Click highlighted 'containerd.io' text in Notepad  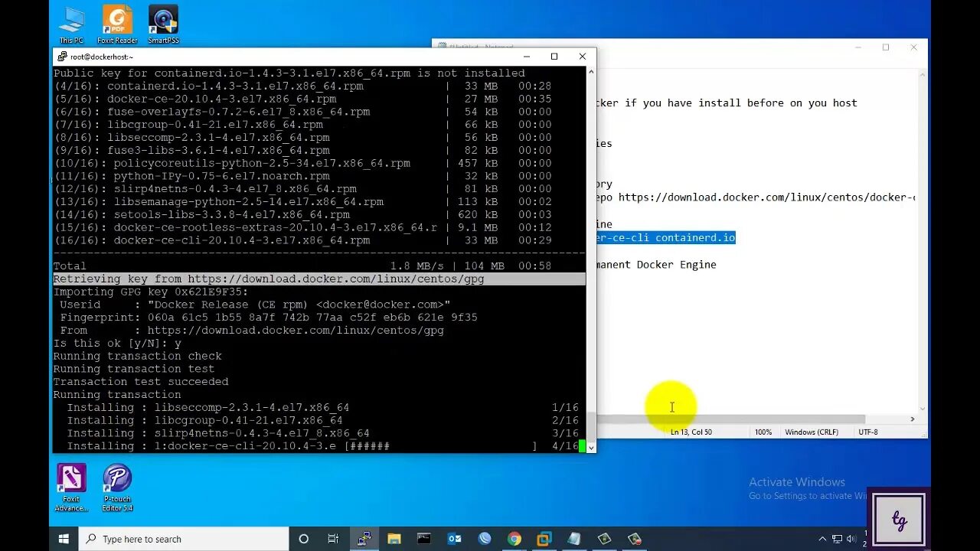(x=695, y=238)
